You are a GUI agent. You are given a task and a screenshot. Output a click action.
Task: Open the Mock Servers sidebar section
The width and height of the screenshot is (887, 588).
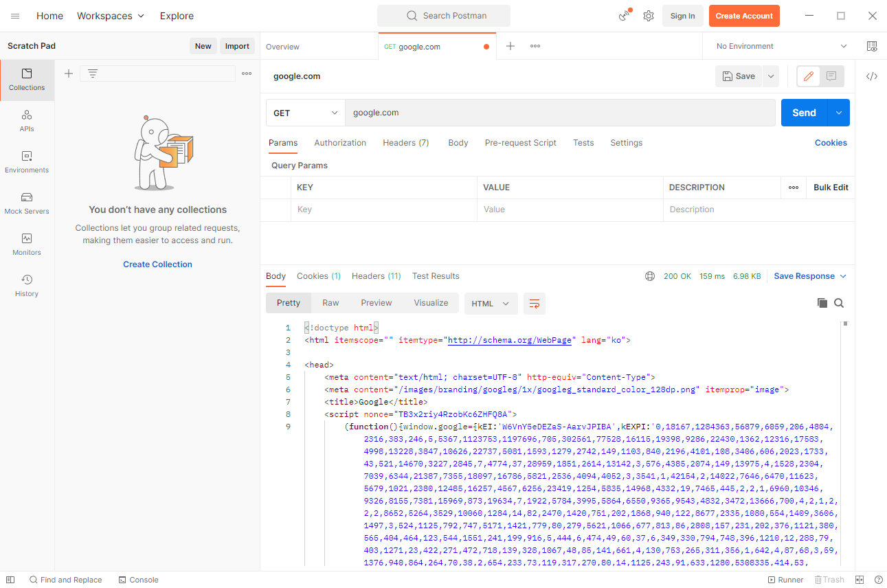click(27, 204)
